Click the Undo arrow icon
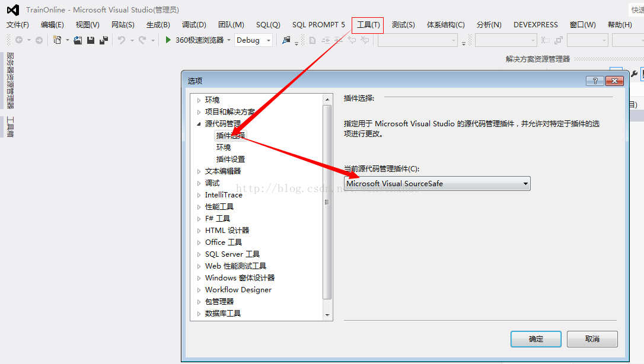644x364 pixels. point(122,40)
